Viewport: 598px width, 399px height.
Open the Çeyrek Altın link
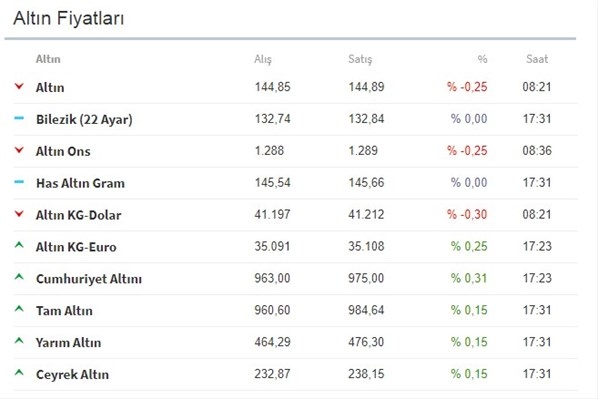click(x=72, y=375)
